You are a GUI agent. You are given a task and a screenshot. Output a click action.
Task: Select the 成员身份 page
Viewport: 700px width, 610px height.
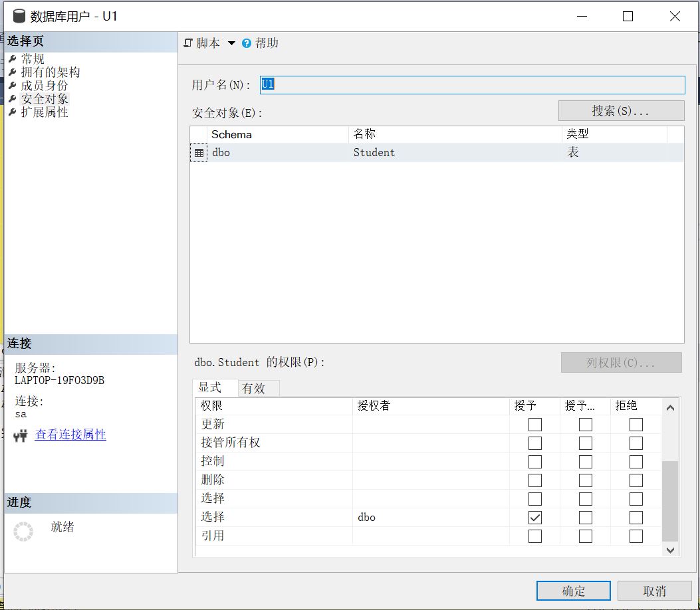coord(41,85)
